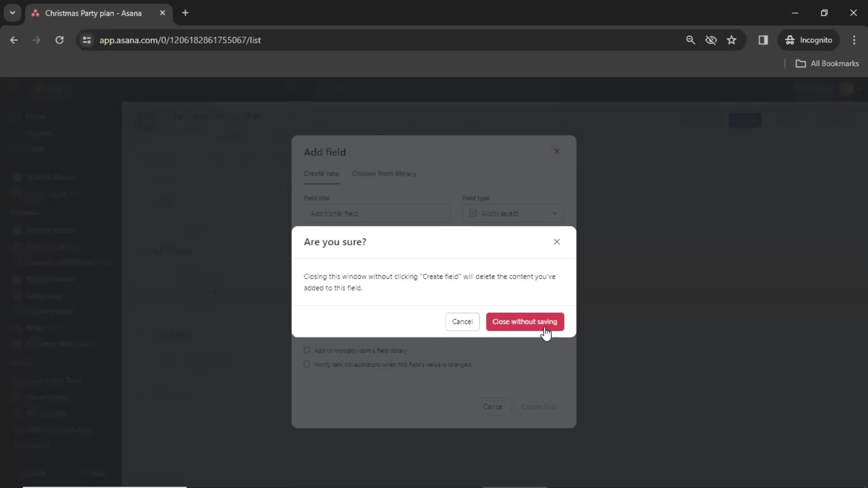Click the back navigation arrow in browser
This screenshot has height=488, width=868.
point(14,40)
